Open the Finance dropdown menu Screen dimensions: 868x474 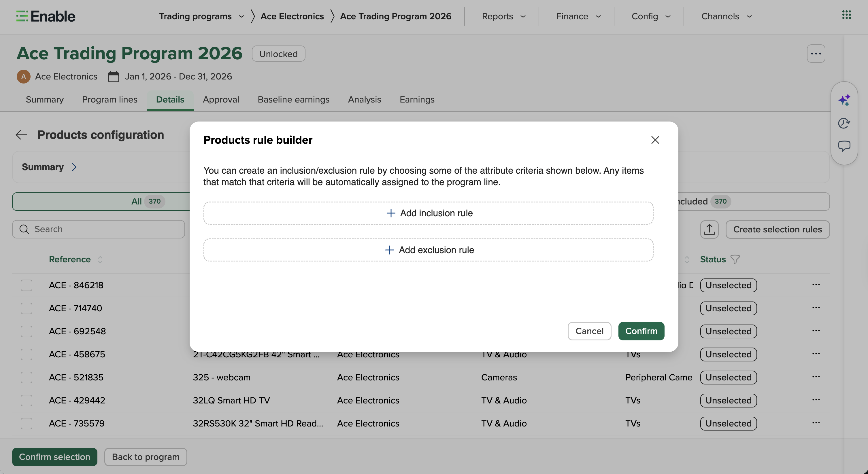(578, 16)
